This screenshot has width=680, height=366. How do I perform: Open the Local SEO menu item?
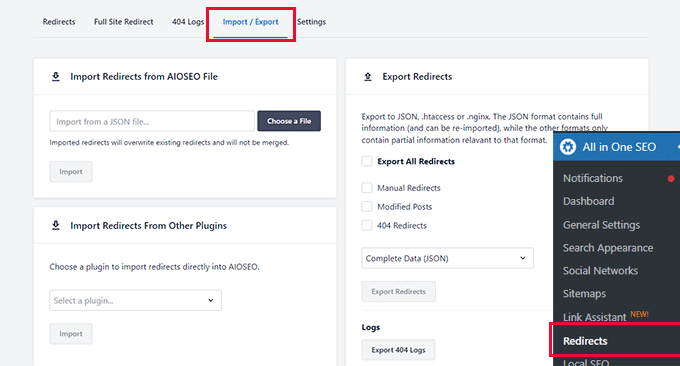click(x=586, y=362)
